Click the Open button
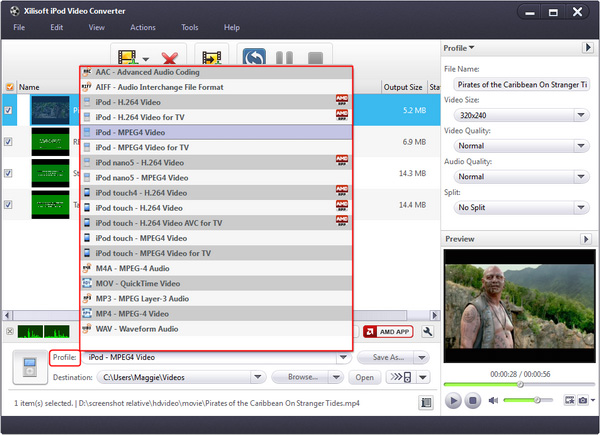The height and width of the screenshot is (435, 600). click(x=364, y=377)
